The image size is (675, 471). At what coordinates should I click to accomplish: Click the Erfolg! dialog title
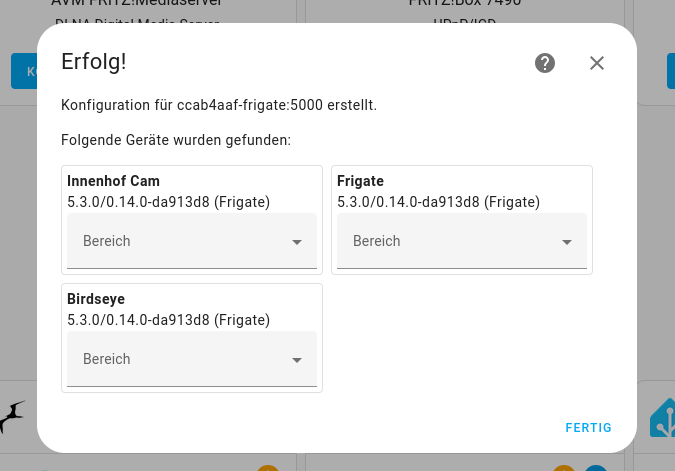point(94,61)
